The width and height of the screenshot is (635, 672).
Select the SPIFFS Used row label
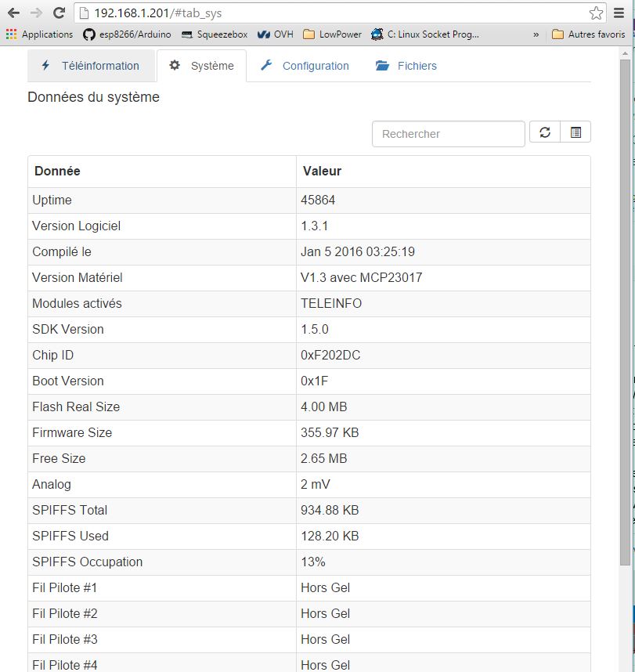70,536
